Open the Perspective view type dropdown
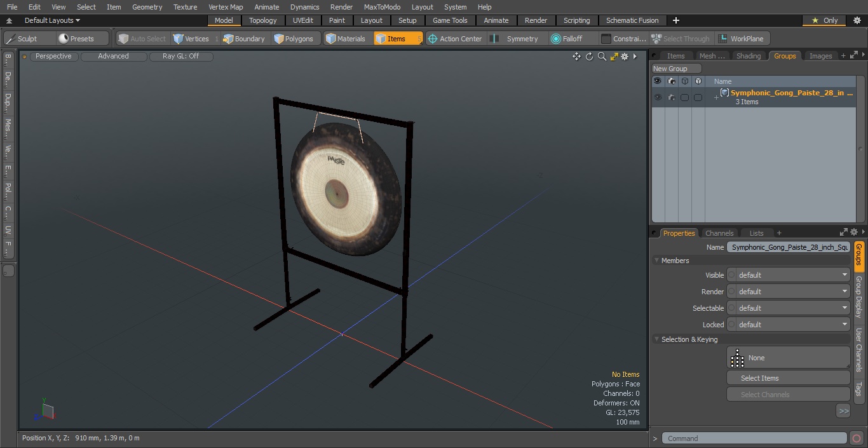This screenshot has width=868, height=448. (x=53, y=56)
